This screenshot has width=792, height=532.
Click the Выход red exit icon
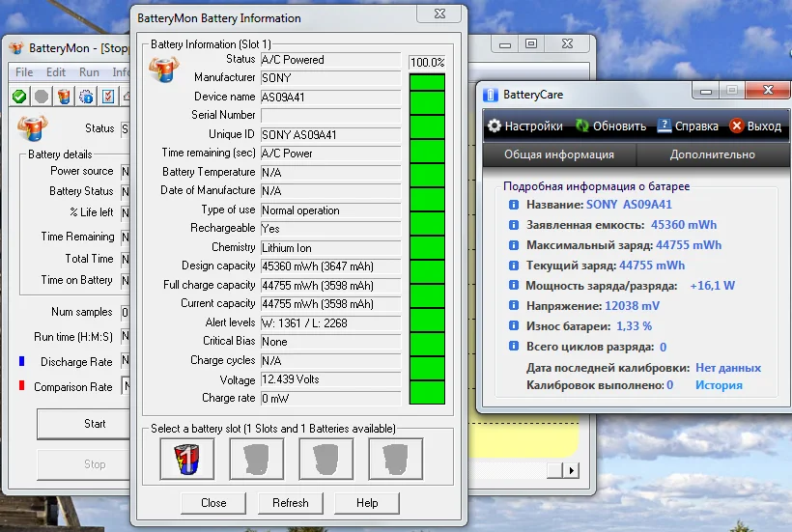coord(737,126)
